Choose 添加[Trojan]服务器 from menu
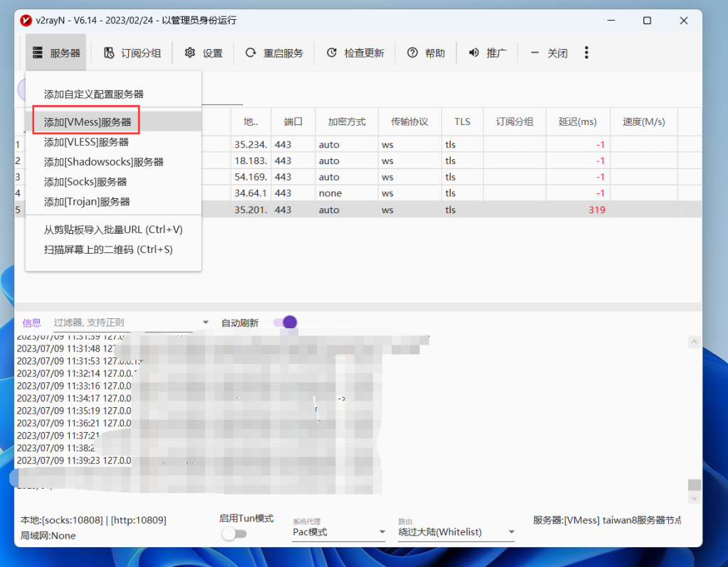 click(x=113, y=202)
